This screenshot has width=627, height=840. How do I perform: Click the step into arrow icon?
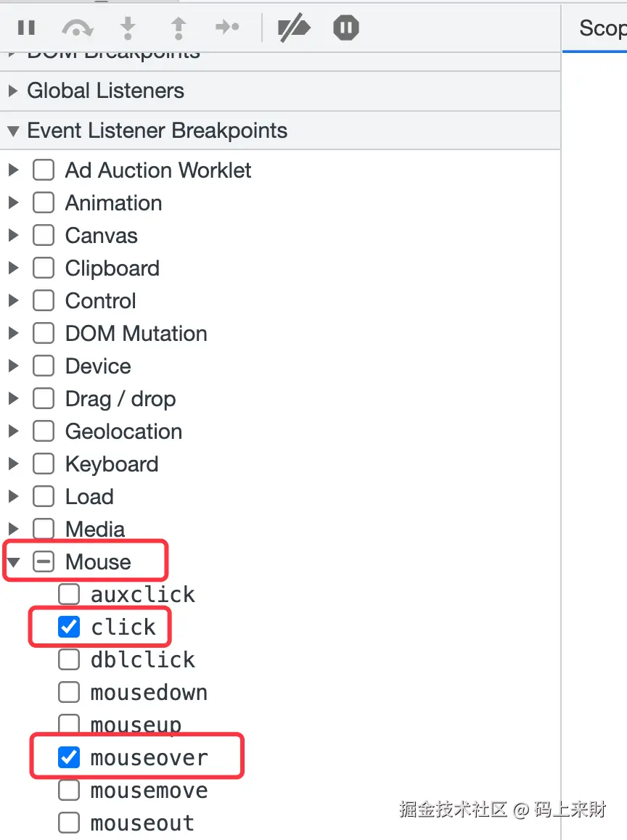tap(128, 28)
